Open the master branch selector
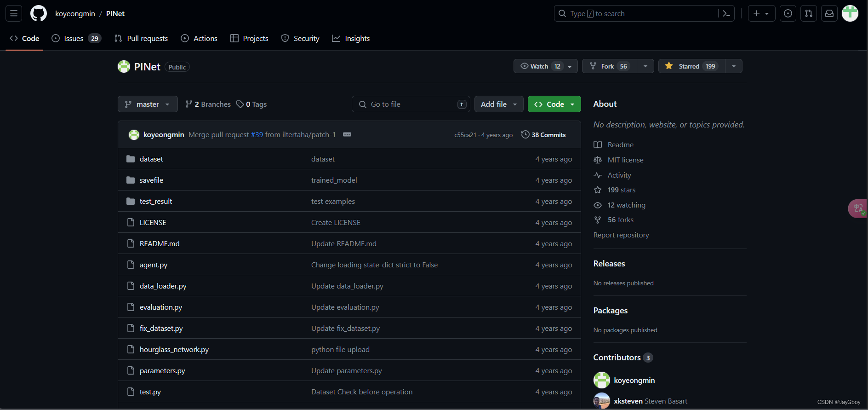This screenshot has width=868, height=410. pos(148,104)
